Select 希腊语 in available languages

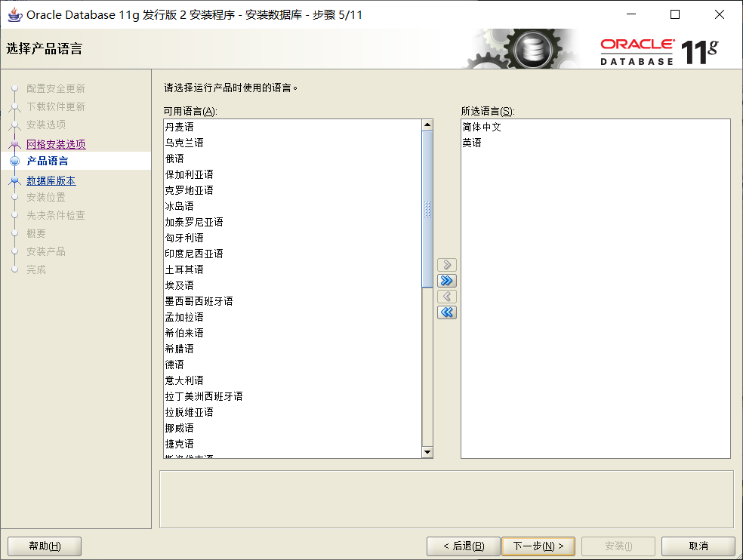point(292,349)
